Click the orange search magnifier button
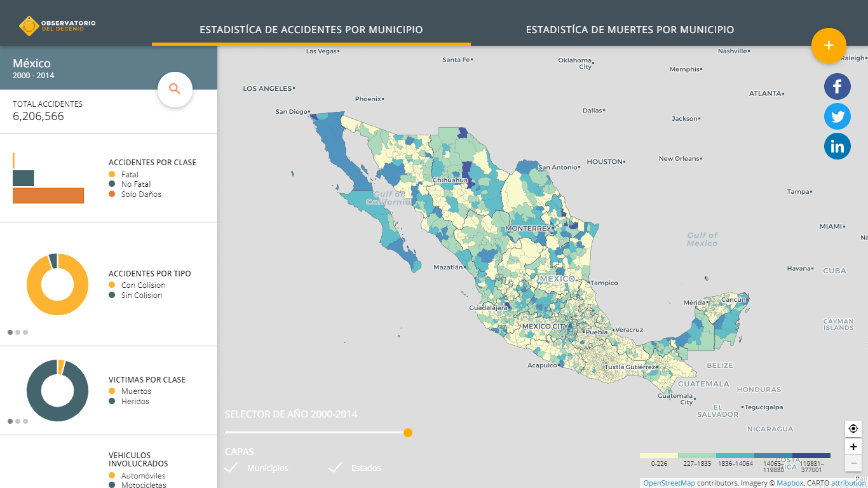The height and width of the screenshot is (488, 868). coord(175,90)
